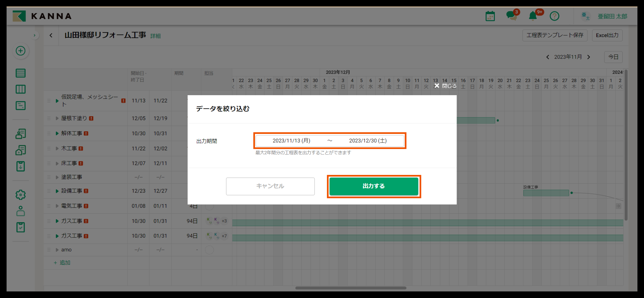The width and height of the screenshot is (644, 298).
Task: Open the list view sidebar icon
Action: pos(21,73)
